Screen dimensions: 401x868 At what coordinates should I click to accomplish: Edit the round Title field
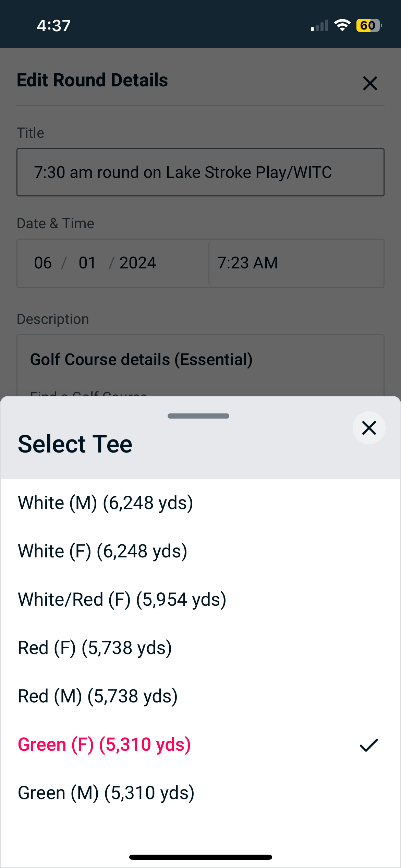coord(200,172)
